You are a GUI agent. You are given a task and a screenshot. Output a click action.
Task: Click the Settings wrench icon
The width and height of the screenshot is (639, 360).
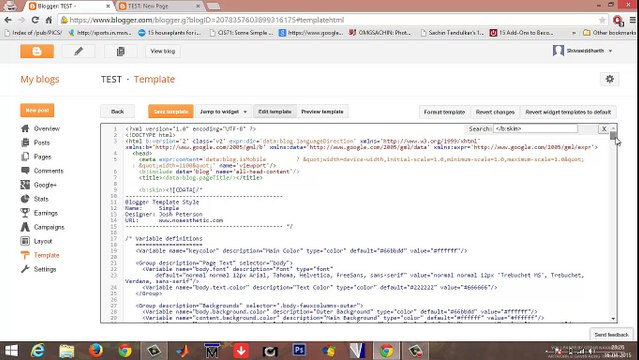25,269
